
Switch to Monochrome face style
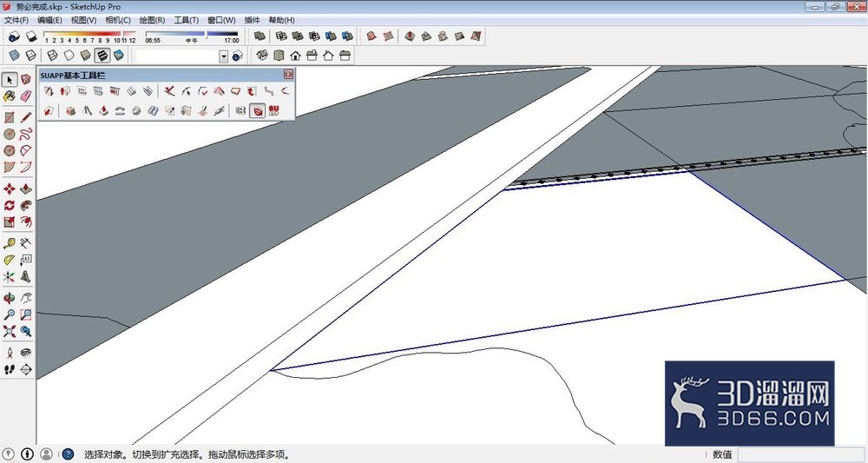click(x=118, y=56)
